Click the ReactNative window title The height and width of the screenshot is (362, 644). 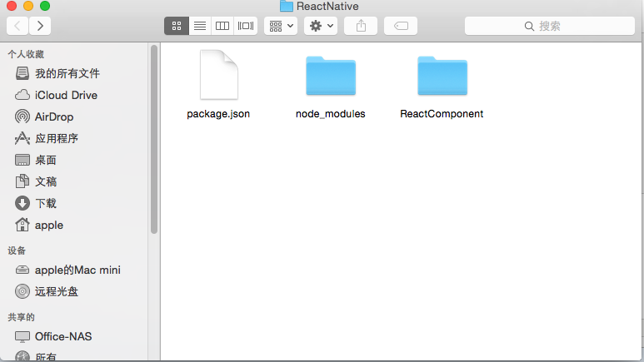tap(327, 6)
